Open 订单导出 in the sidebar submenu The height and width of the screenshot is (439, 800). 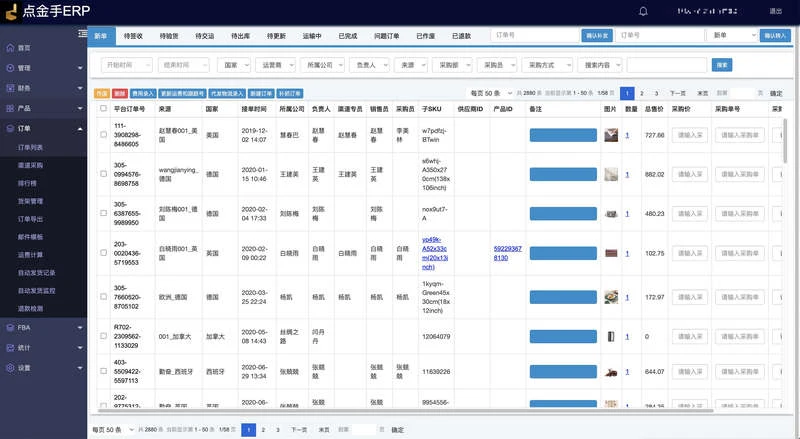31,219
